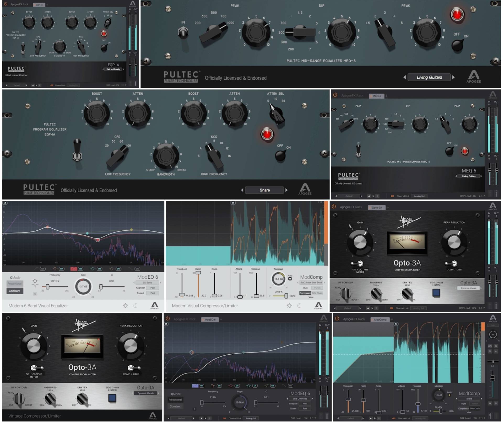Select the ModEQ 6 tab in ApogeeFX Rack
This screenshot has width=504, height=422.
click(x=210, y=320)
